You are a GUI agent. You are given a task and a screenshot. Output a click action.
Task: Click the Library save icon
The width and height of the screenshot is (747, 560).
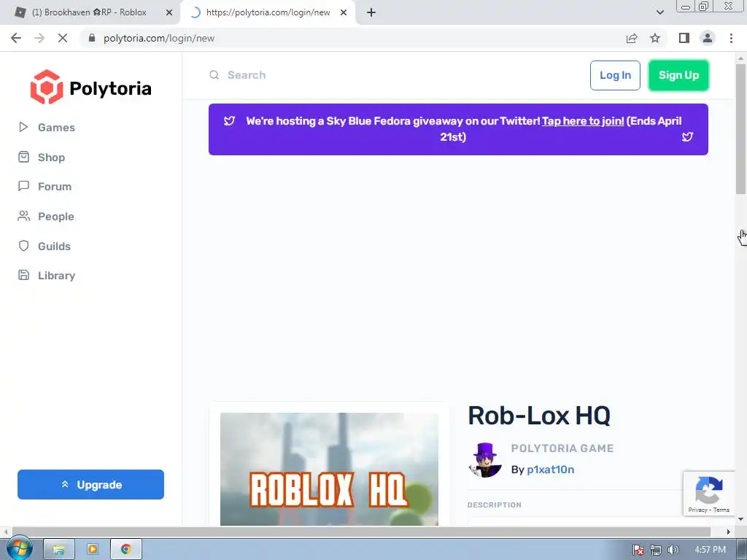(23, 275)
